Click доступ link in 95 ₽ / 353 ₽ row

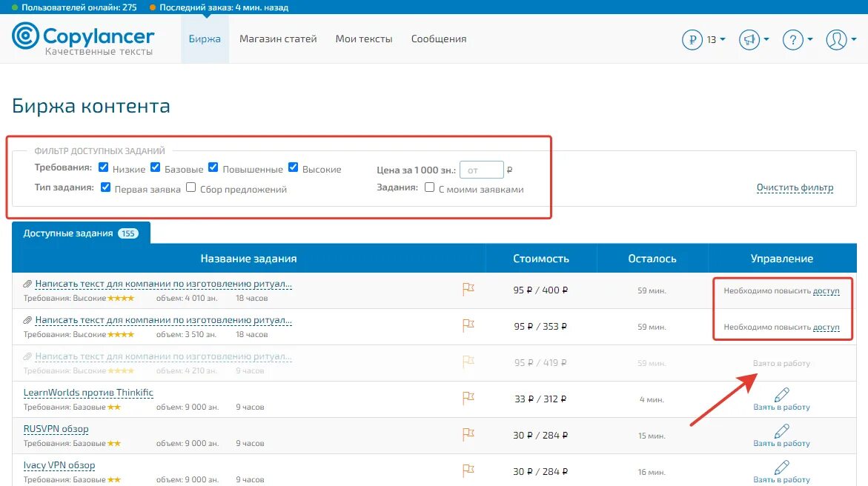click(x=826, y=327)
